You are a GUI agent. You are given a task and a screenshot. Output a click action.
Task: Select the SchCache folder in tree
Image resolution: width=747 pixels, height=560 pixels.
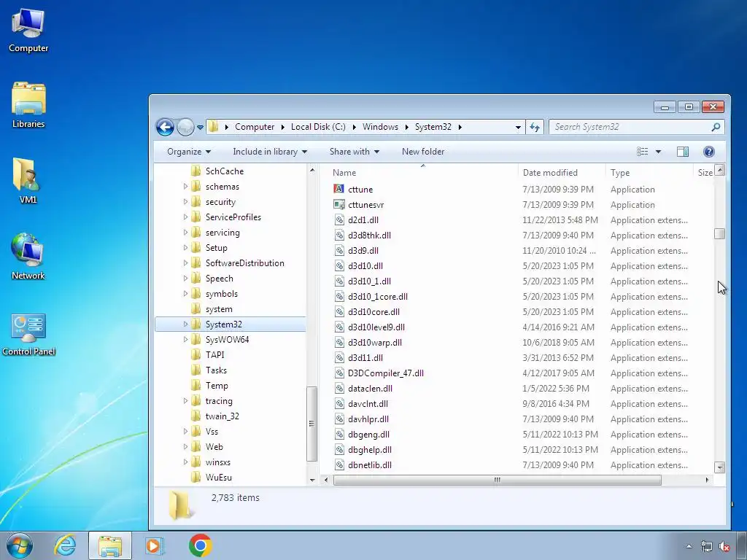[x=225, y=171]
